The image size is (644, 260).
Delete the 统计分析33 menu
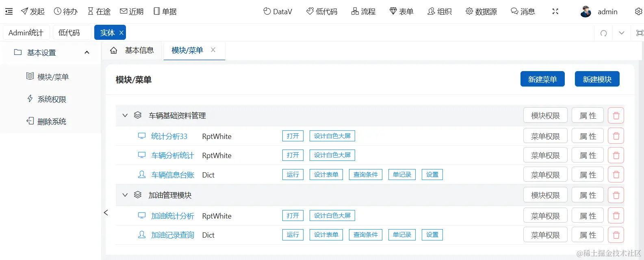(616, 136)
